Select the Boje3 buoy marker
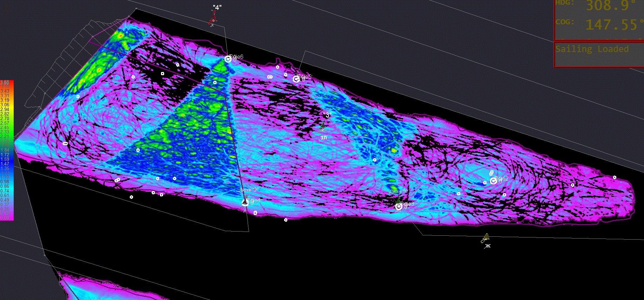This screenshot has height=300, width=644. [399, 207]
